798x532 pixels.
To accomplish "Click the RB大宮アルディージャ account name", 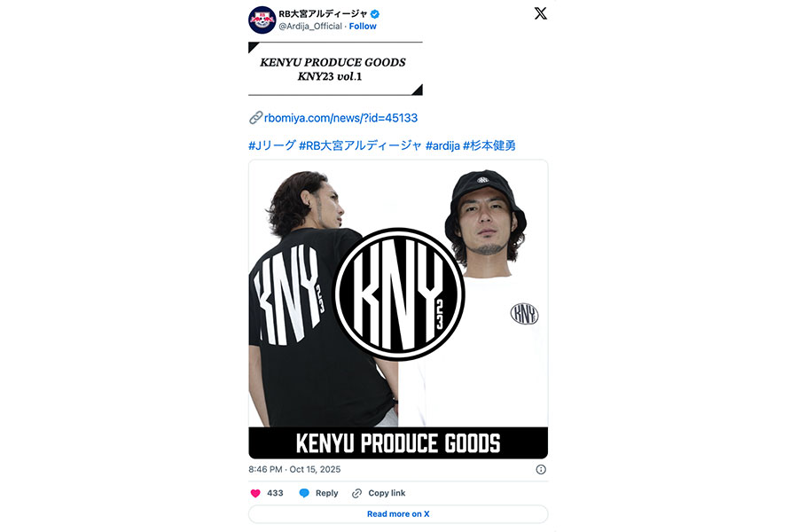I will pos(323,14).
